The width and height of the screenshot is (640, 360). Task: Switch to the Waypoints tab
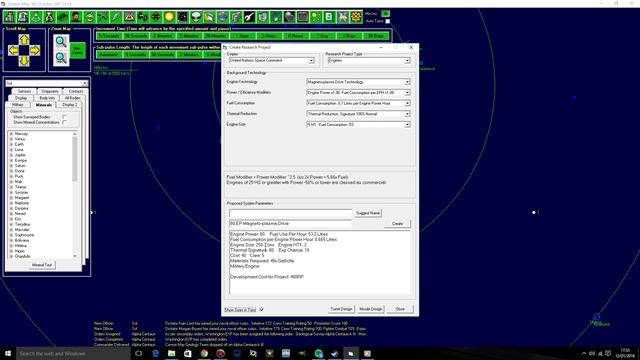coord(50,91)
